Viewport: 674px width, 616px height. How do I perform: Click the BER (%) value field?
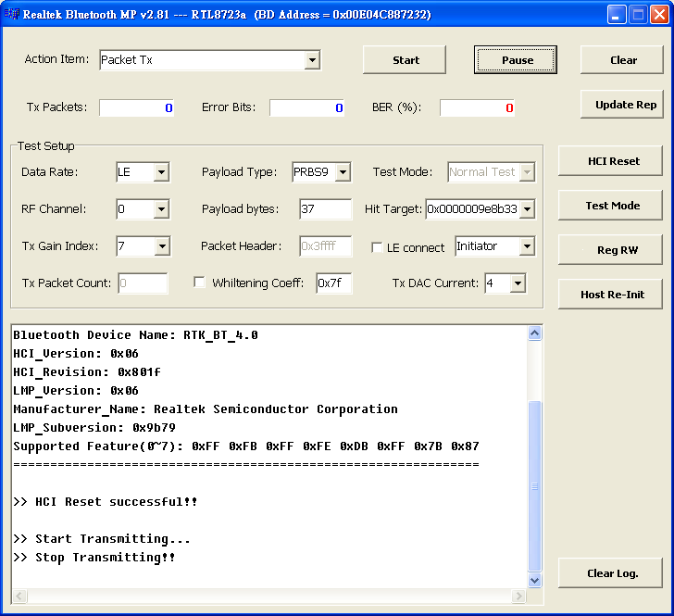point(477,107)
